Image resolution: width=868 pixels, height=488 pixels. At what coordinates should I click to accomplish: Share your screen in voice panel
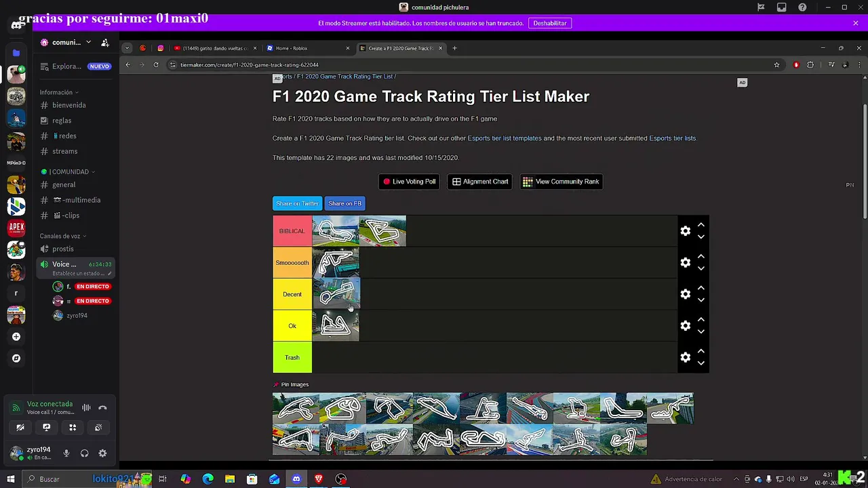(47, 428)
